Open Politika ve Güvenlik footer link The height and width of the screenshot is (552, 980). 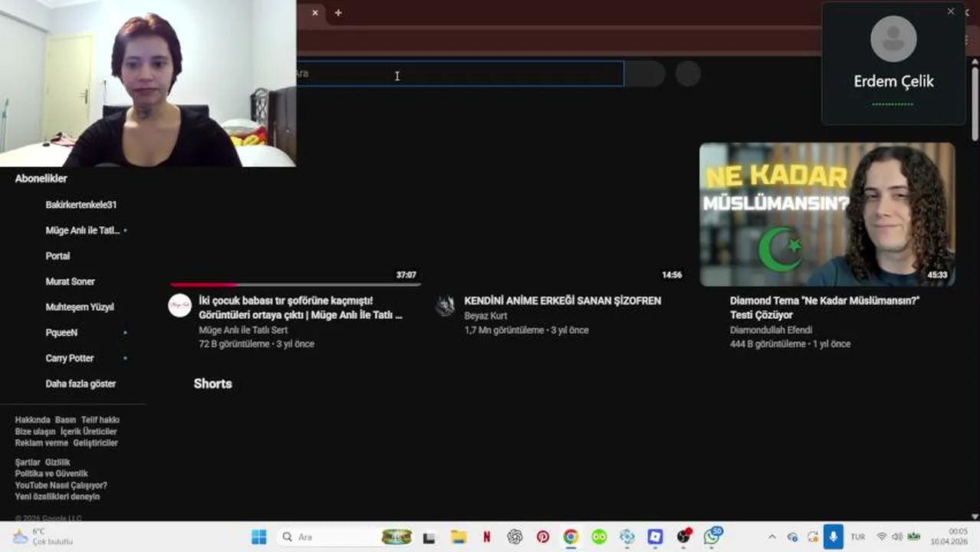(51, 474)
